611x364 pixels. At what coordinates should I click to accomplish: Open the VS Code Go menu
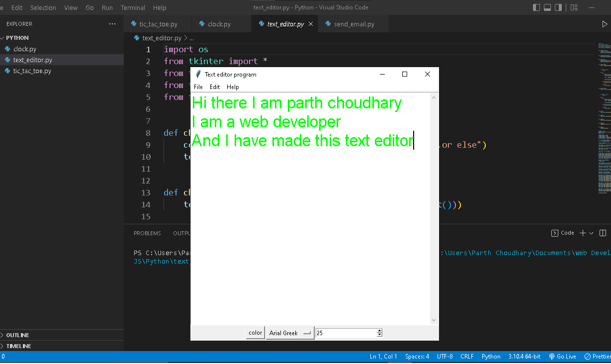point(89,7)
